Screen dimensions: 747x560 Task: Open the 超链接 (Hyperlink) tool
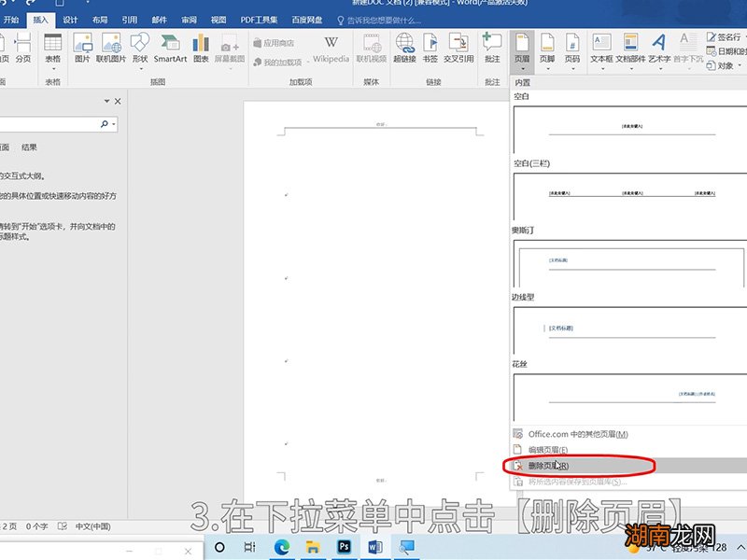[404, 47]
